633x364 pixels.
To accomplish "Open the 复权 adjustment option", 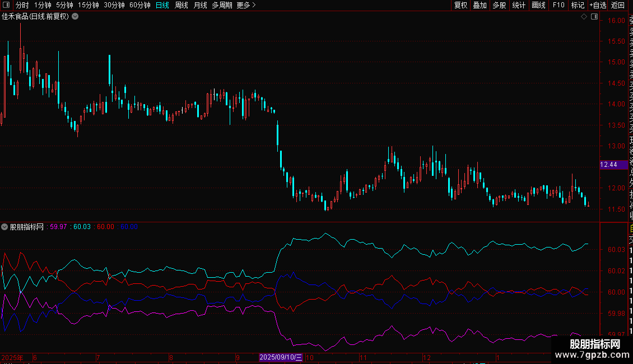I will (460, 5).
